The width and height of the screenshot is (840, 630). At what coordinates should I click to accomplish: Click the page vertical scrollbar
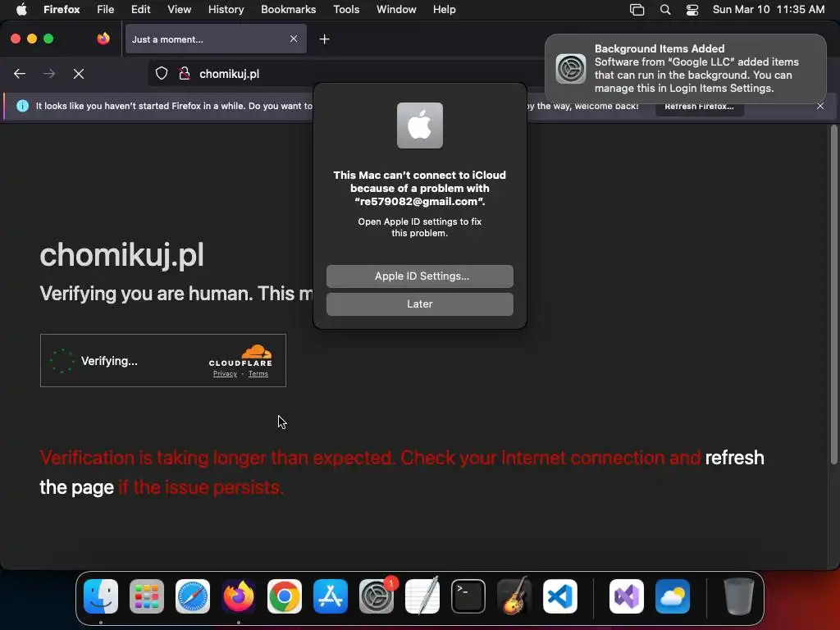[x=833, y=294]
